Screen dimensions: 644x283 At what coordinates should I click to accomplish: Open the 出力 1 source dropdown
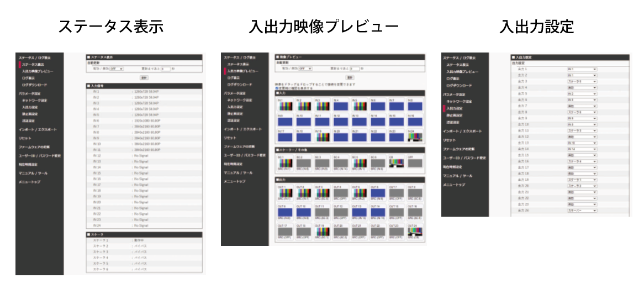582,69
